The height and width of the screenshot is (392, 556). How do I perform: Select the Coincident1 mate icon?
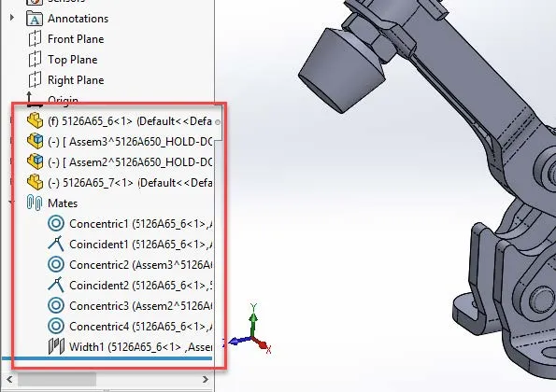click(56, 244)
